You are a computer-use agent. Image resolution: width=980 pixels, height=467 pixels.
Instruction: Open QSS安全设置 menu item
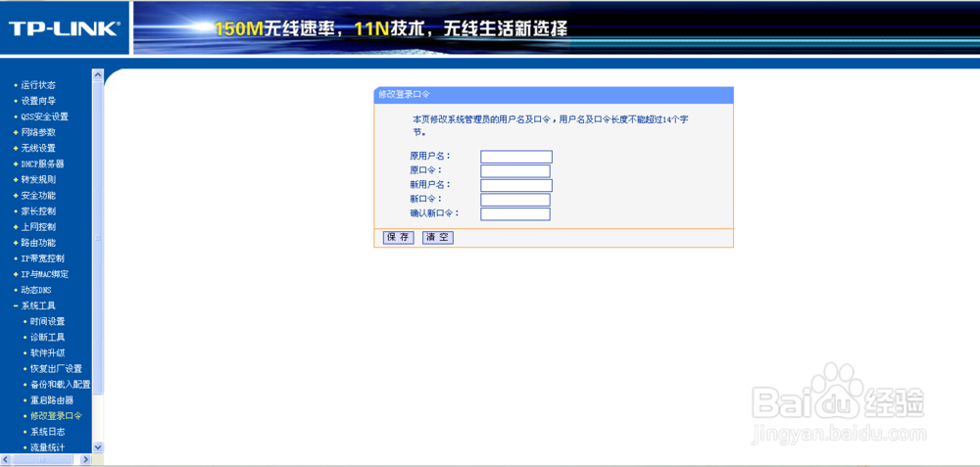(44, 117)
